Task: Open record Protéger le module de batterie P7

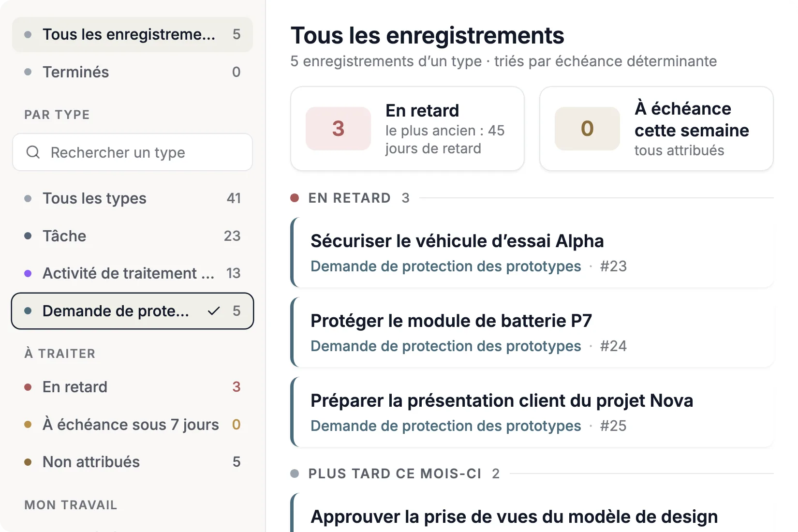Action: (x=532, y=332)
